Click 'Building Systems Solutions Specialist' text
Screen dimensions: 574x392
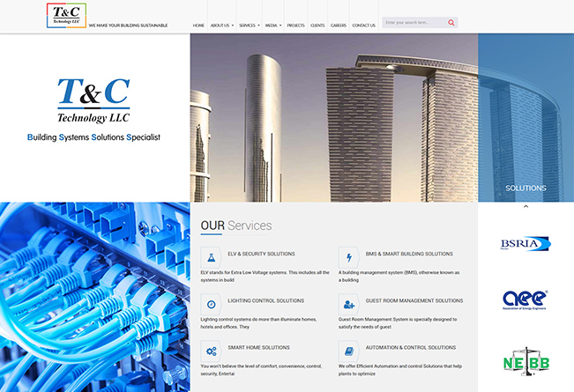tap(93, 137)
